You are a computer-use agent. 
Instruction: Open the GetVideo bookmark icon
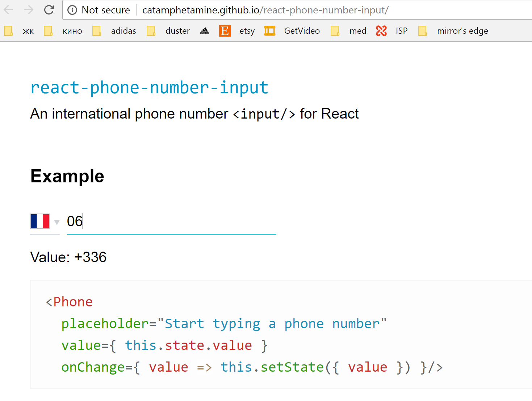[269, 31]
